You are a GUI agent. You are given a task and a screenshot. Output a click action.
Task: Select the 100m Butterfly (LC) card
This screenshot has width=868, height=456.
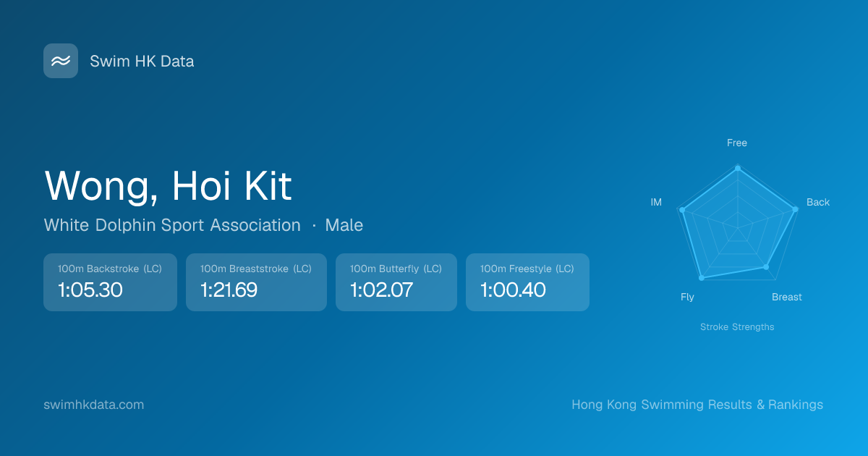[x=396, y=282]
